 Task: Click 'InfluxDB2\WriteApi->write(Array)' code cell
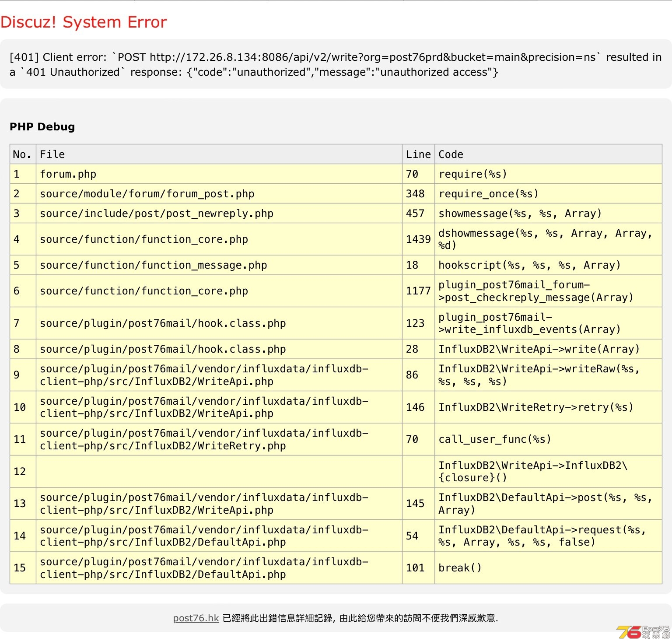548,349
